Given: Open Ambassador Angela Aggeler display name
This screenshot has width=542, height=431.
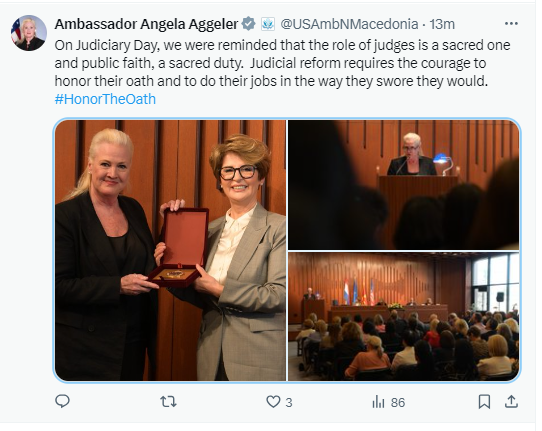Looking at the screenshot, I should (147, 24).
